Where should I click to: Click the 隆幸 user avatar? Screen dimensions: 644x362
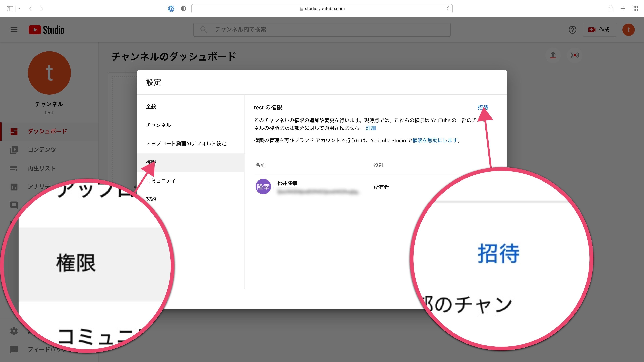pyautogui.click(x=263, y=187)
